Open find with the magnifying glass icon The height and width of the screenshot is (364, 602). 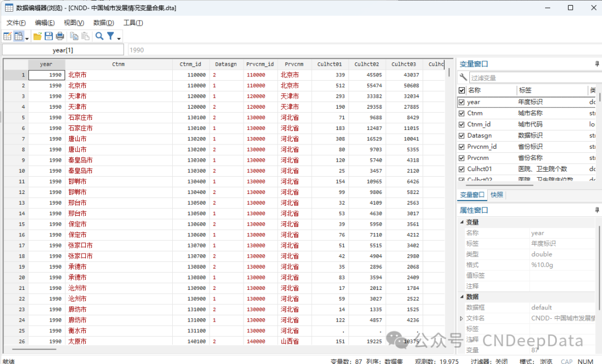click(x=99, y=36)
